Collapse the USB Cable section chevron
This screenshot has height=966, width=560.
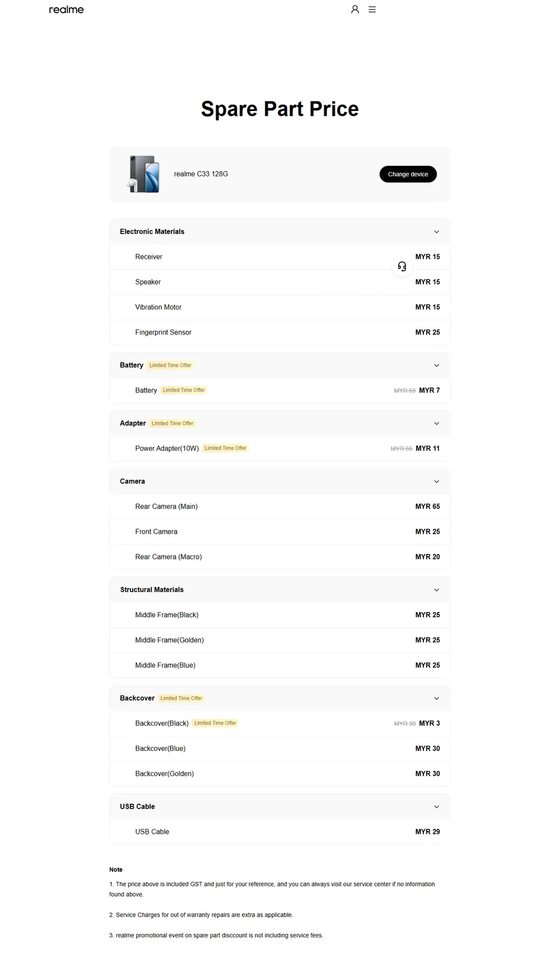[x=437, y=807]
